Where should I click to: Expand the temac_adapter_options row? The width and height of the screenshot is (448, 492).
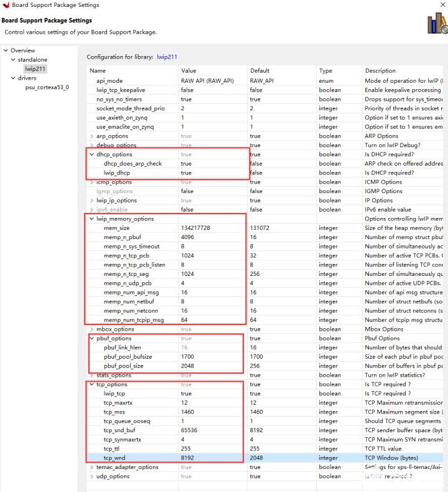(x=91, y=467)
